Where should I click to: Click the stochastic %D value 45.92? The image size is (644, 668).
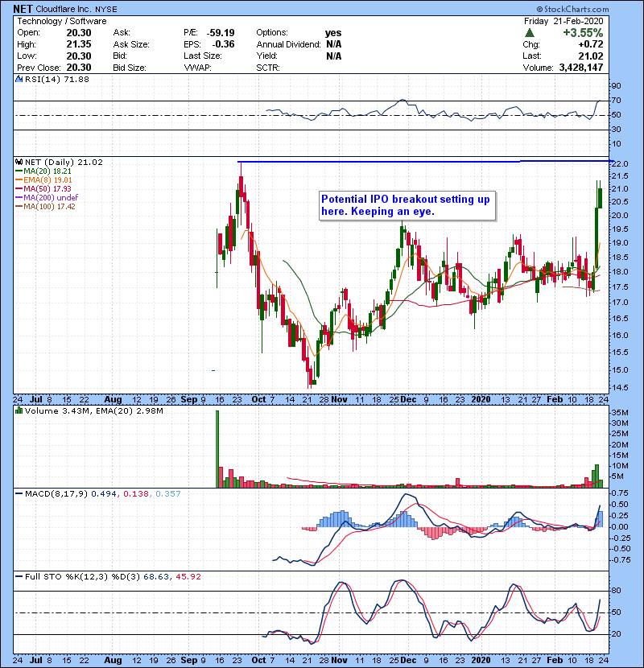coord(188,576)
